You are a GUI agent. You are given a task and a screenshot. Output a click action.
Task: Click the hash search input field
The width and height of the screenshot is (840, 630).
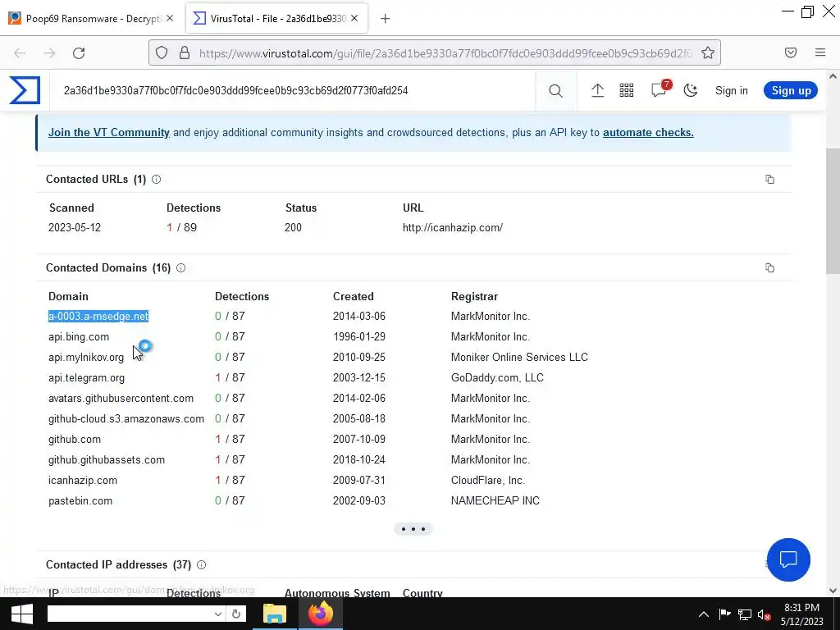click(x=294, y=90)
